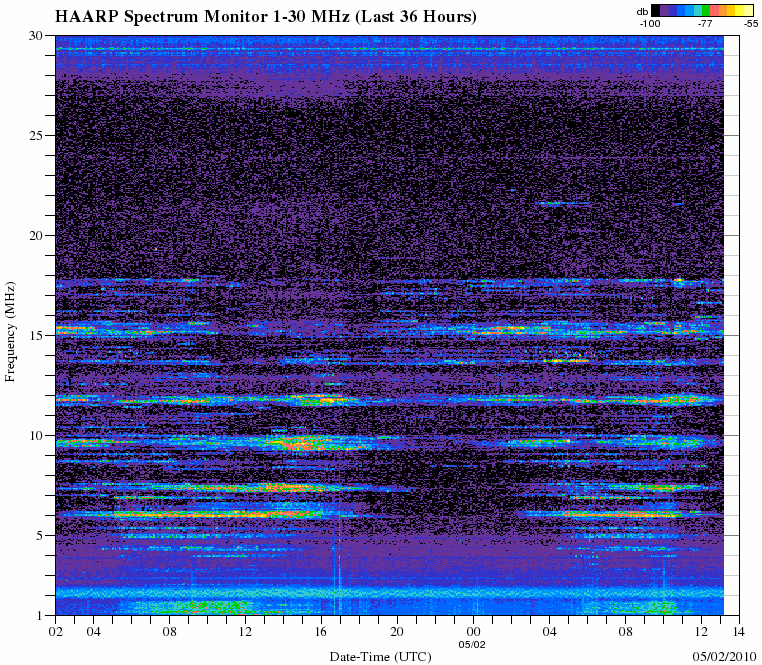Image resolution: width=762 pixels, height=665 pixels.
Task: Click the 20 hour time axis label
Action: pyautogui.click(x=397, y=632)
